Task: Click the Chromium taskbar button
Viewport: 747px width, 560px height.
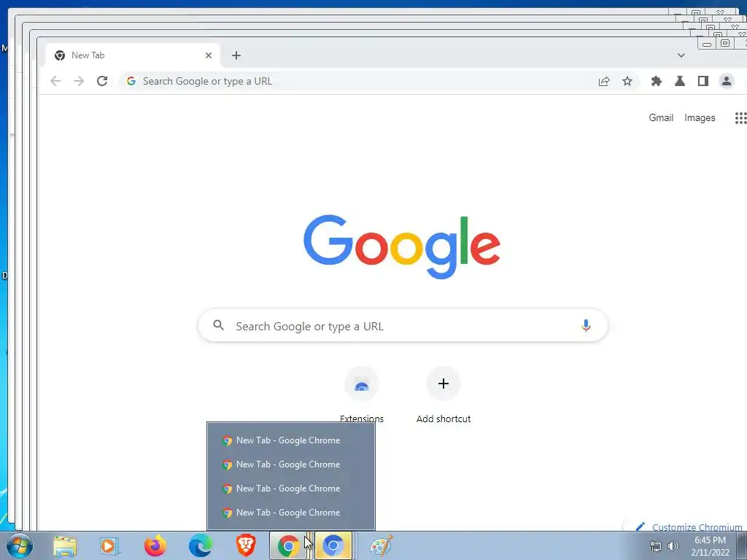Action: (x=333, y=545)
